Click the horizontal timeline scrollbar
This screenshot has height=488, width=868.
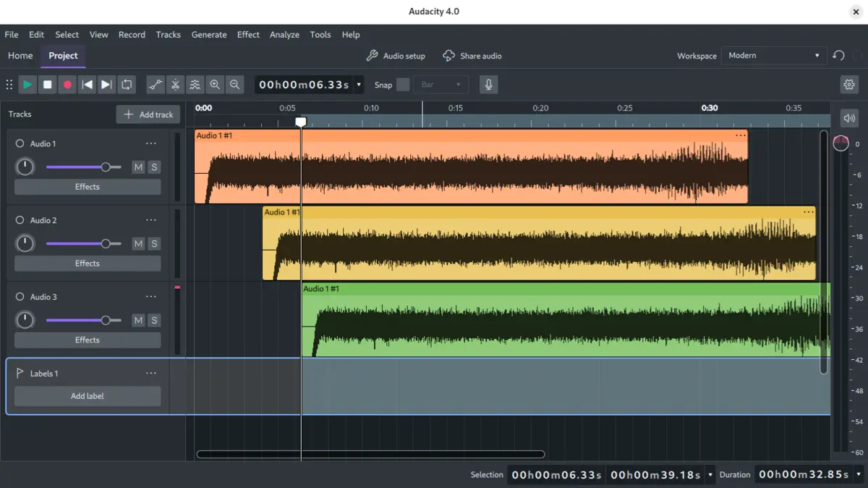pyautogui.click(x=370, y=455)
